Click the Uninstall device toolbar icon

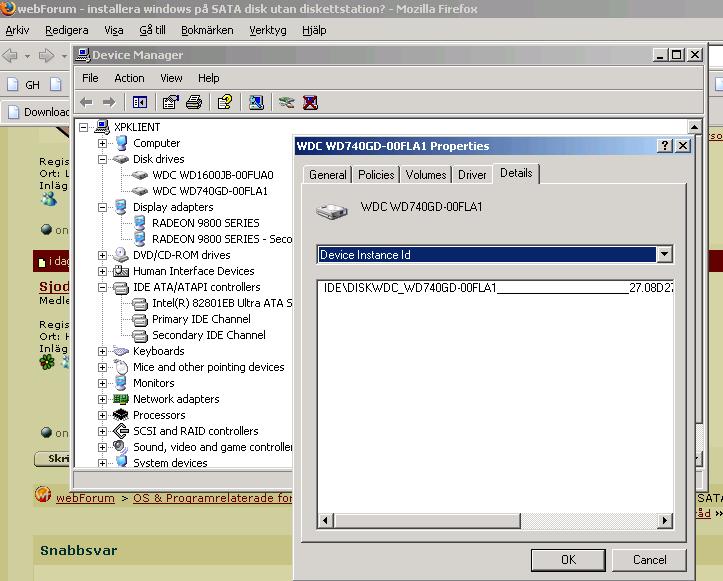310,102
